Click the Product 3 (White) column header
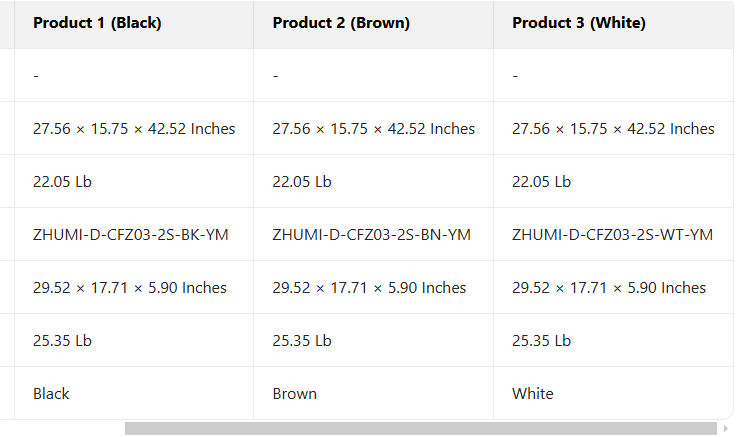The width and height of the screenshot is (743, 437). 579,23
